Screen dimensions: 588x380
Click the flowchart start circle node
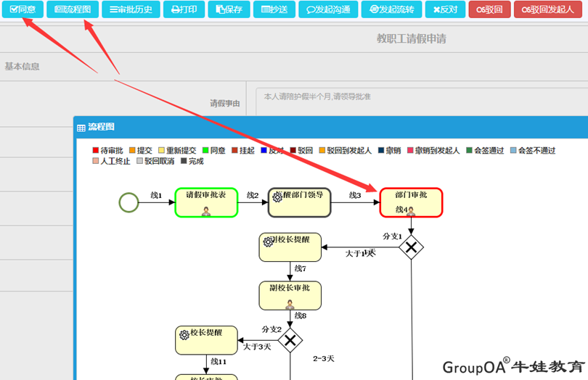pos(128,202)
